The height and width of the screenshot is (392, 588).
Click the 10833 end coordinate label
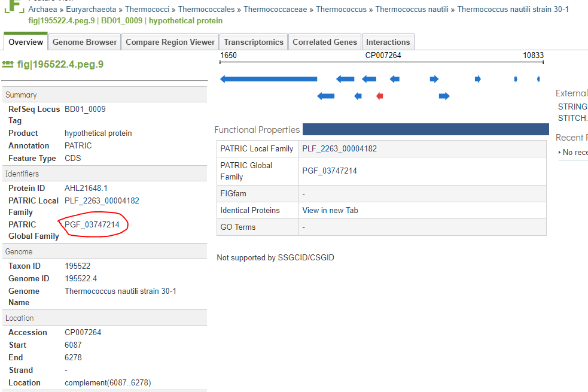[x=533, y=55]
